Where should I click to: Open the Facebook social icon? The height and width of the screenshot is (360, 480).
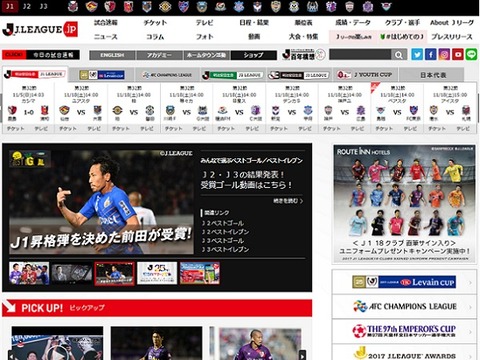[x=431, y=54]
